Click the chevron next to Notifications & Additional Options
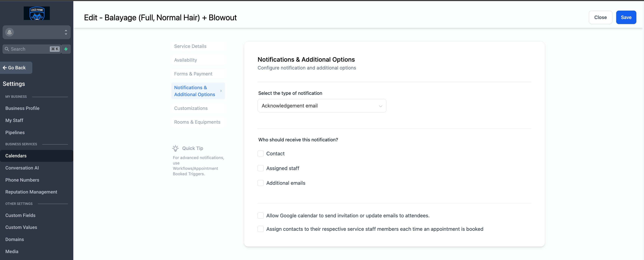Screen dimensions: 644x260 (221, 91)
